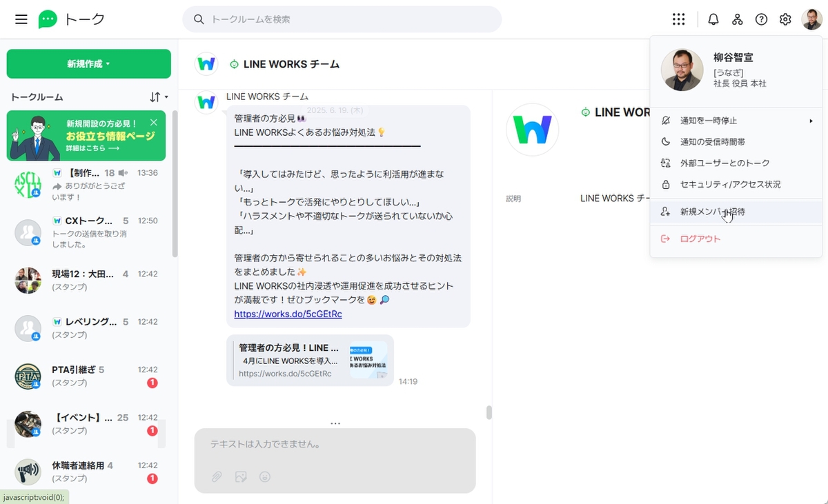Click the large LINE WORKS profile logo

click(x=532, y=130)
